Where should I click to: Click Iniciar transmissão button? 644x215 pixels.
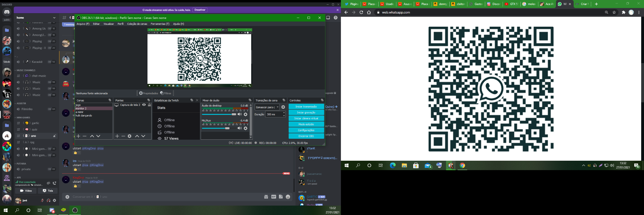[x=306, y=106]
